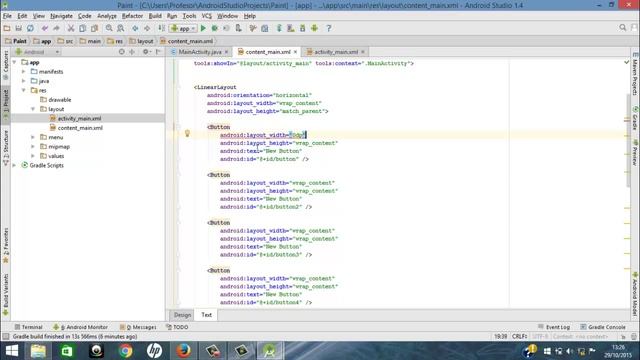640x360 pixels.
Task: Expand the menu folder
Action: 33,137
